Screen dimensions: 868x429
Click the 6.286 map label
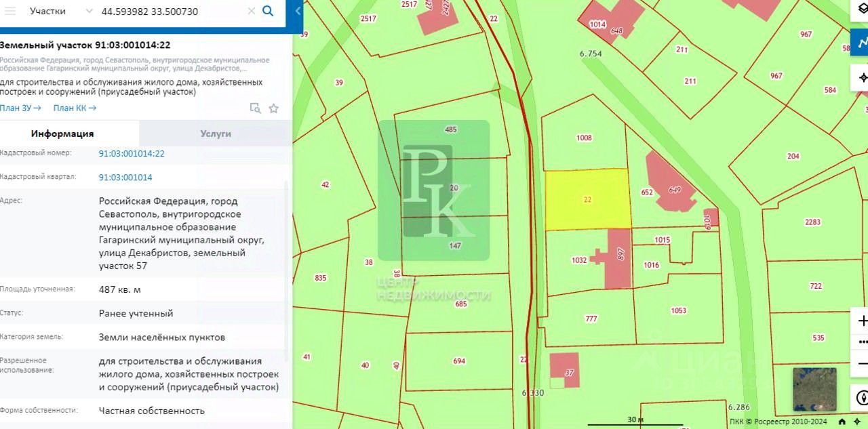click(x=738, y=407)
